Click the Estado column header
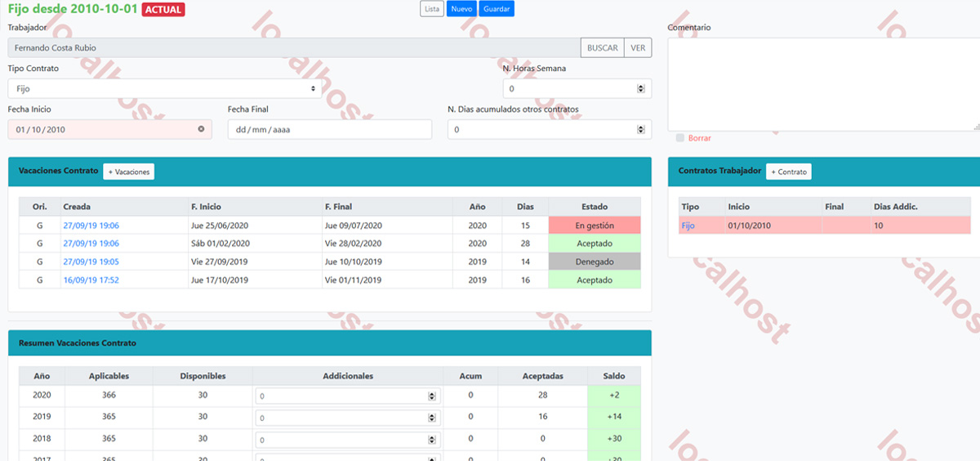 pyautogui.click(x=595, y=207)
